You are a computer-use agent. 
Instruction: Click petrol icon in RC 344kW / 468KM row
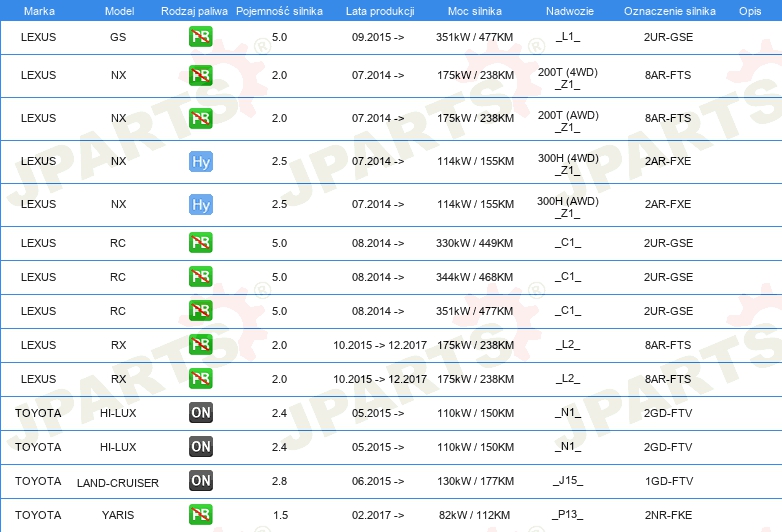click(x=200, y=277)
